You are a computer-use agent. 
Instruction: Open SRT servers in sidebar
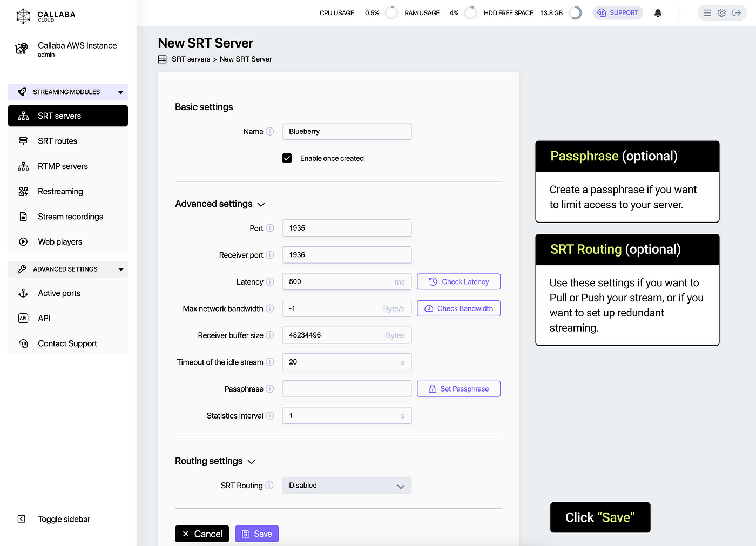[68, 116]
